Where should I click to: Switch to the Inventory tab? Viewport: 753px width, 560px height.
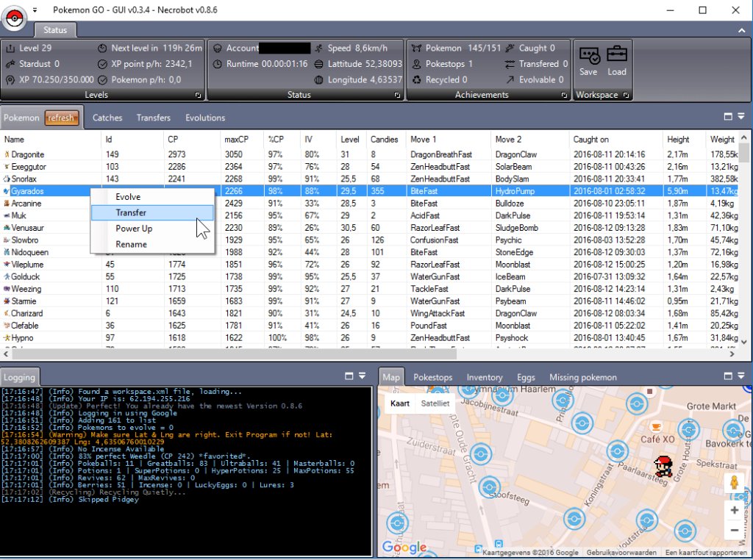coord(485,377)
